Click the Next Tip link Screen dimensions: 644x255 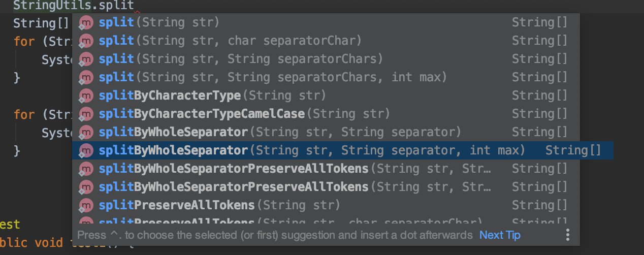500,235
